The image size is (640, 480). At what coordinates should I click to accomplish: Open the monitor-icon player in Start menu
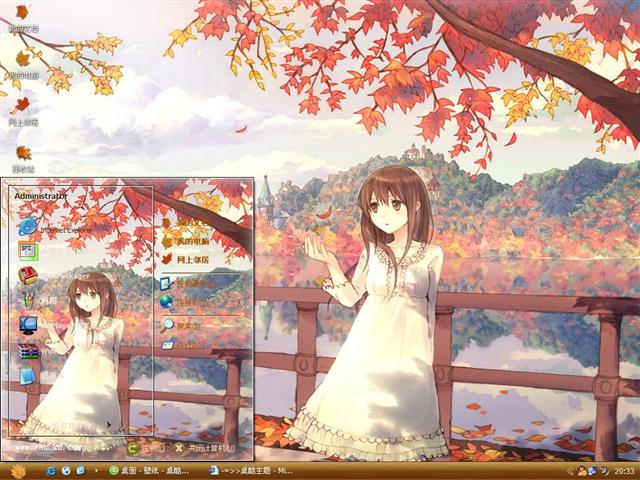click(x=28, y=325)
